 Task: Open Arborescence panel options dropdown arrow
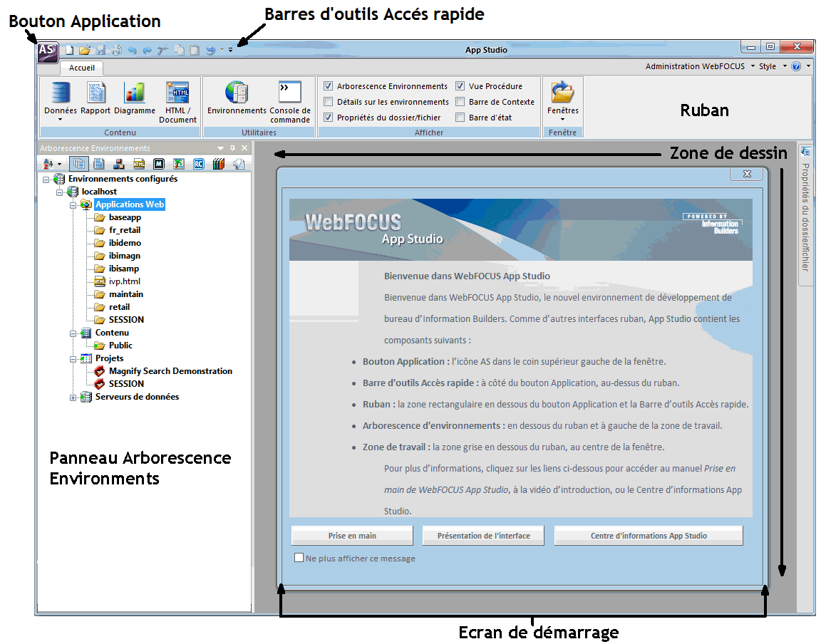220,148
